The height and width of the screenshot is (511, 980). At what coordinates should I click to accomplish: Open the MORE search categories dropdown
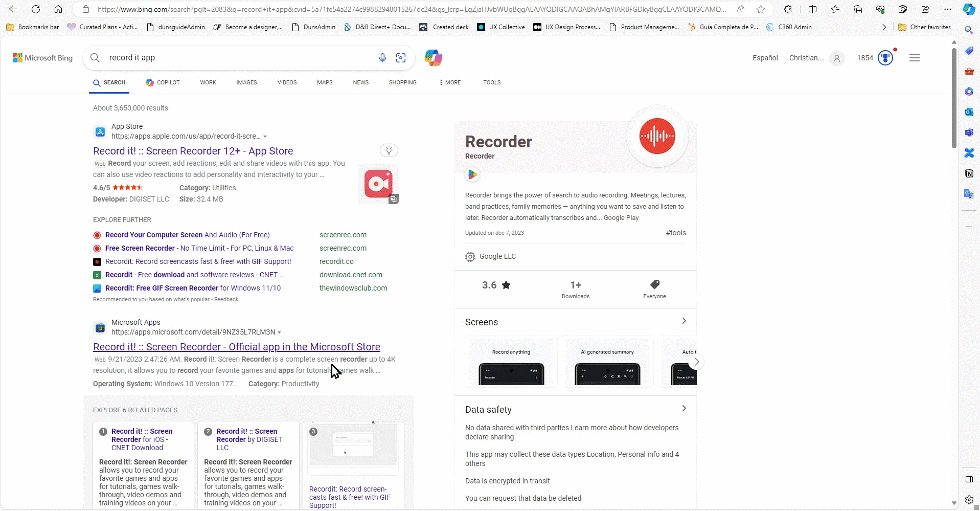(450, 82)
